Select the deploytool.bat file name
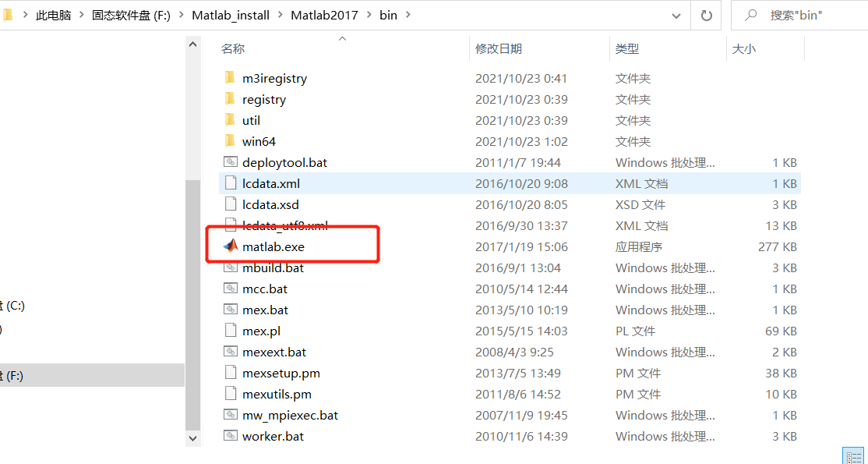The image size is (868, 464). 284,163
